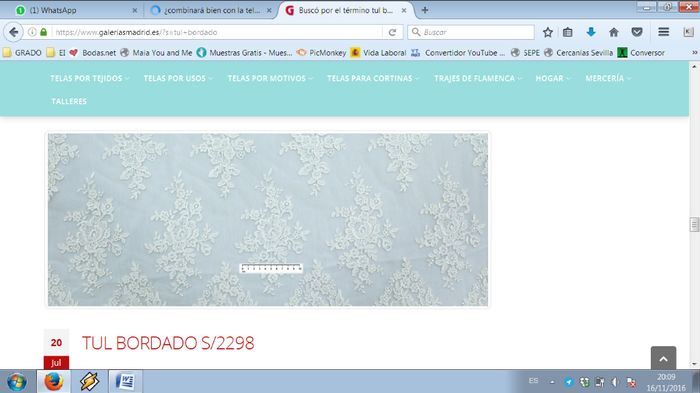Close the '¿combinará bien con la tel...' tab
The image size is (700, 393).
269,10
